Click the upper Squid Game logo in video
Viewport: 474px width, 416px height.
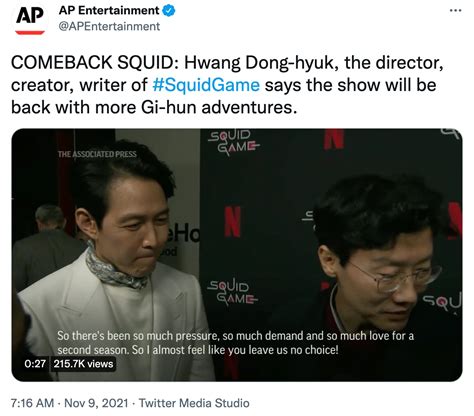click(234, 141)
